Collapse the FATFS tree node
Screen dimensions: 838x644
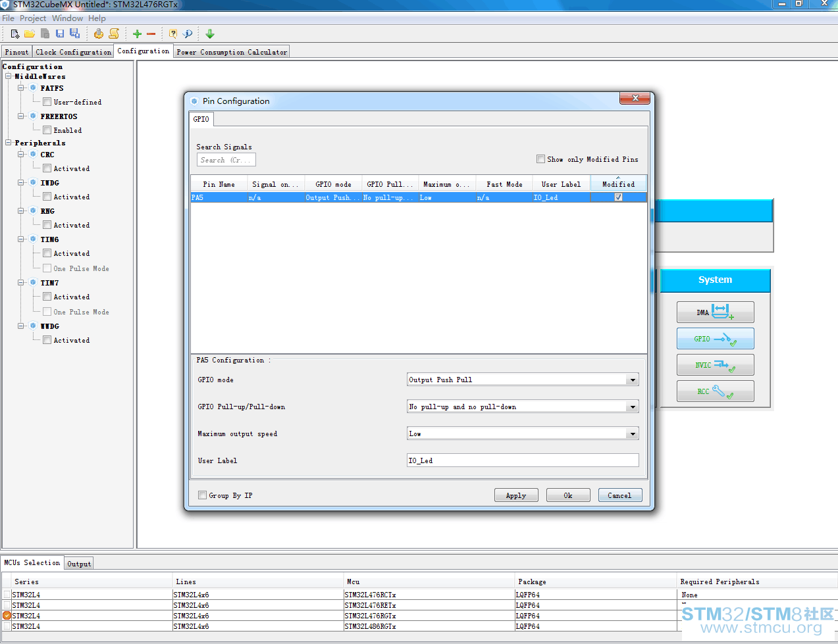click(x=21, y=87)
